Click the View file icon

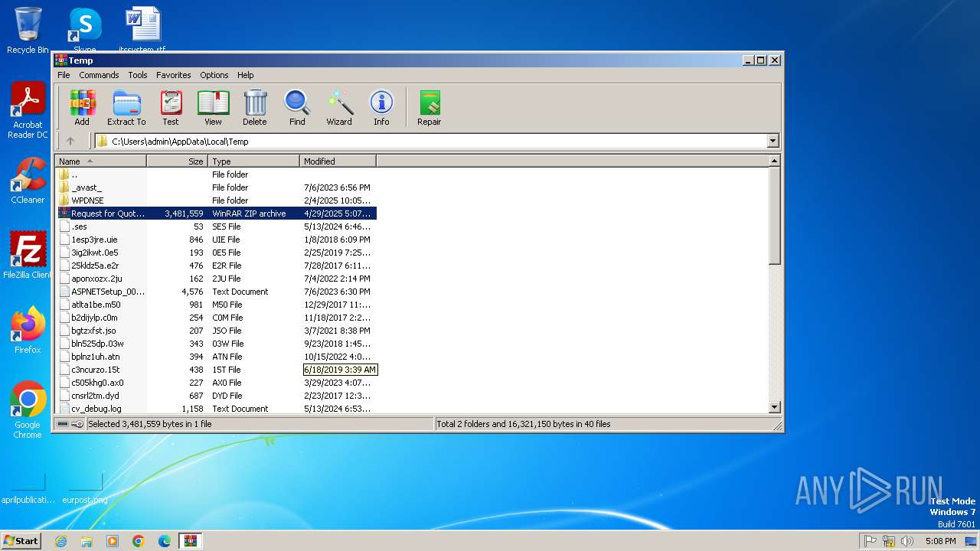(x=213, y=107)
